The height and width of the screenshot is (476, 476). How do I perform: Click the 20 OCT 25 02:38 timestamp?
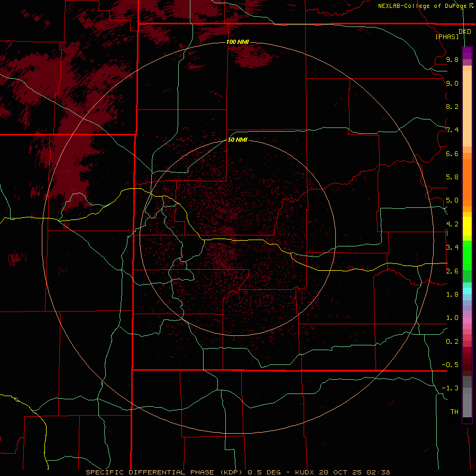pos(354,472)
